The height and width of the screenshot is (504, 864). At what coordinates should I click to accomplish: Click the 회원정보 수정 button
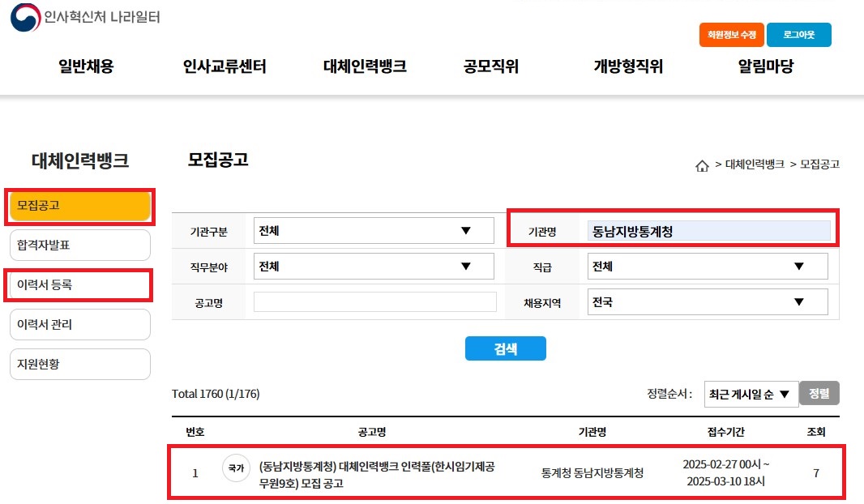(x=731, y=36)
